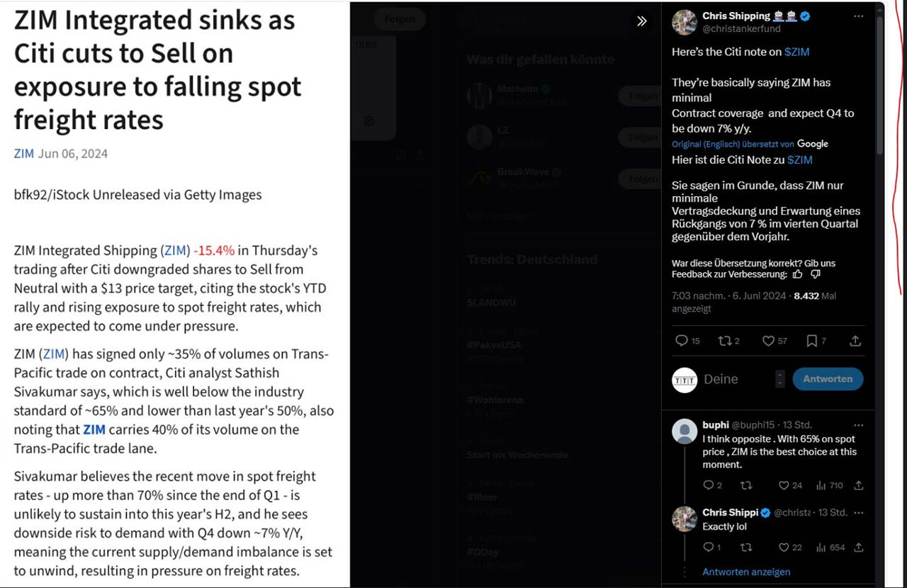Open the three-dot menu on Chris Shipping's tweet
907x588 pixels.
(858, 16)
